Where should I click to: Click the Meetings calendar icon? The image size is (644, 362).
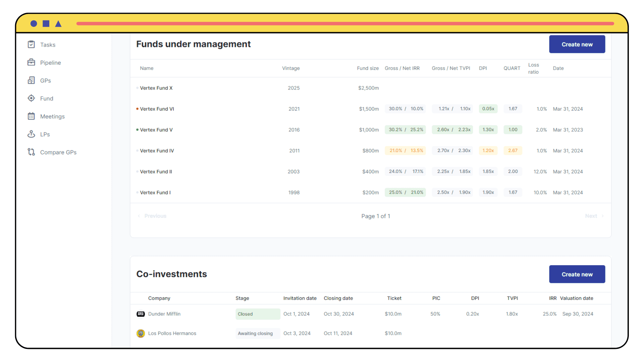coord(31,116)
